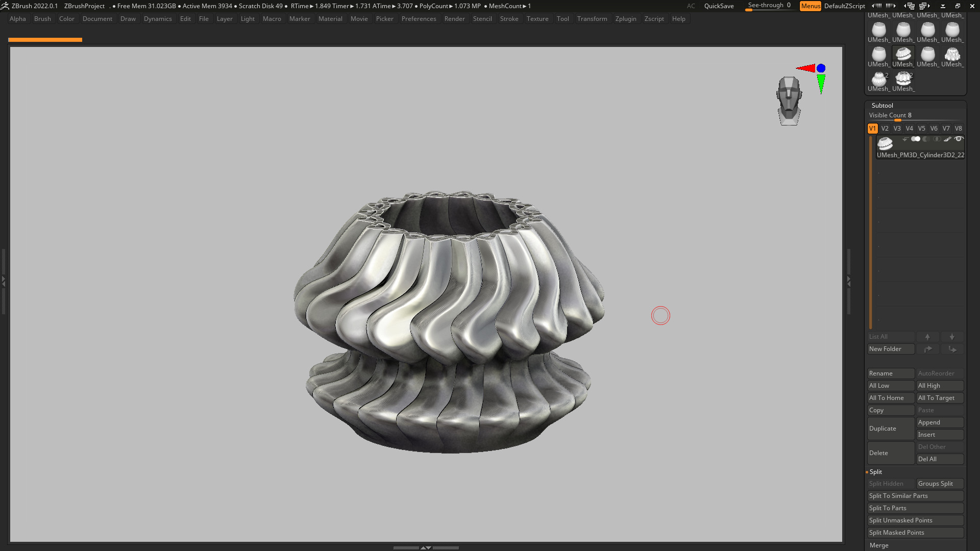980x551 pixels.
Task: Open the Alpha menu
Action: point(17,19)
